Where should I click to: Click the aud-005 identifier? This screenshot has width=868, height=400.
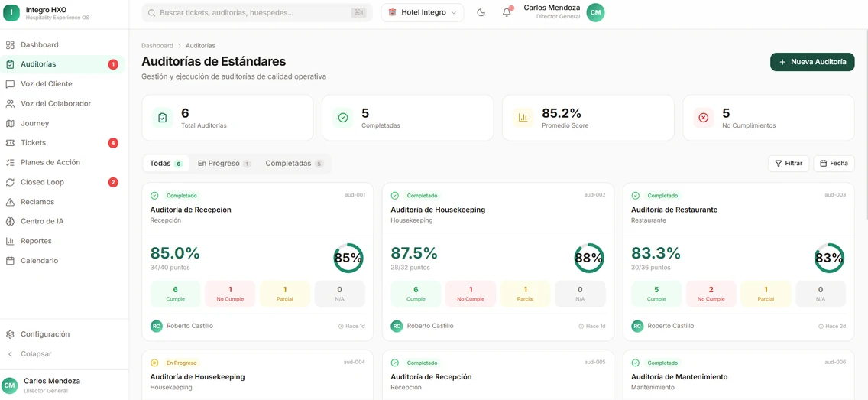594,362
